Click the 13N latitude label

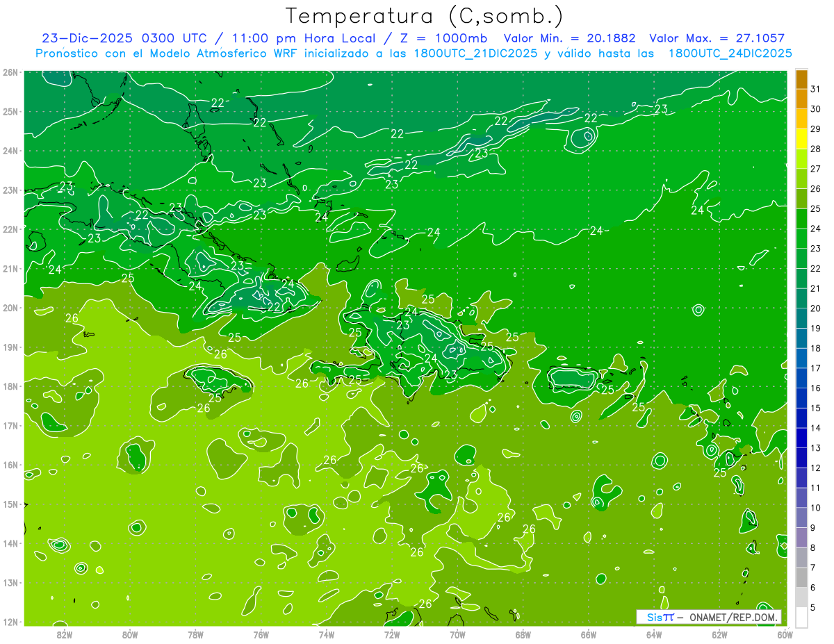pyautogui.click(x=10, y=583)
